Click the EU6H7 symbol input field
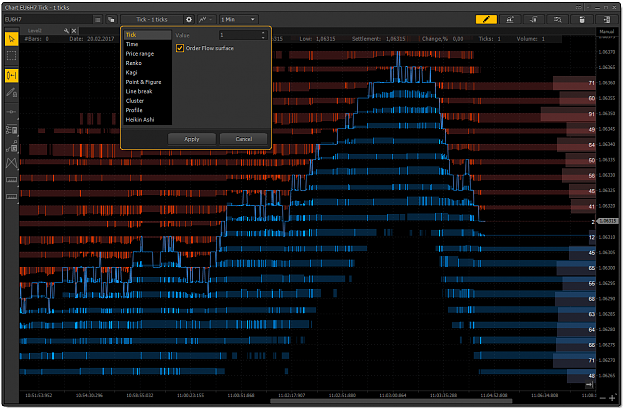This screenshot has height=410, width=625. coord(48,20)
